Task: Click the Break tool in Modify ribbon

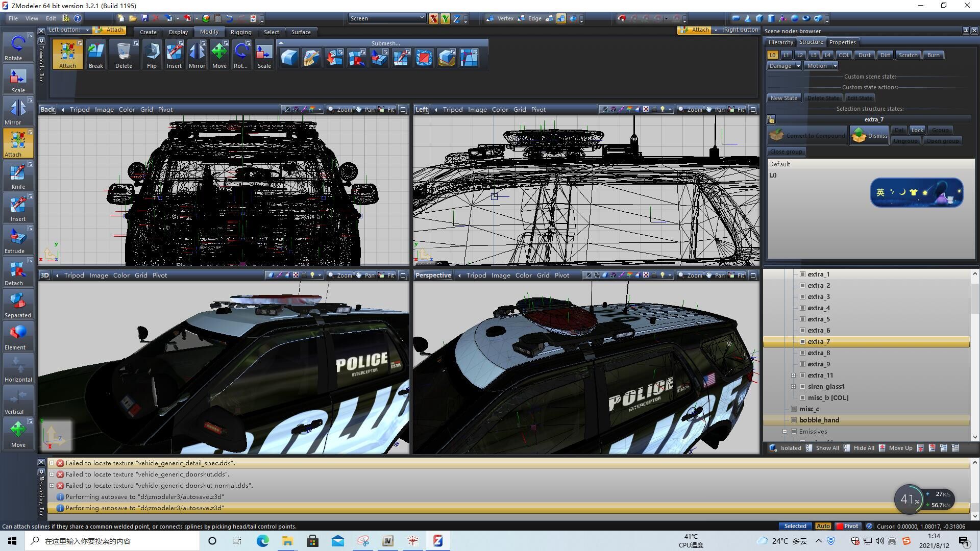Action: (96, 55)
